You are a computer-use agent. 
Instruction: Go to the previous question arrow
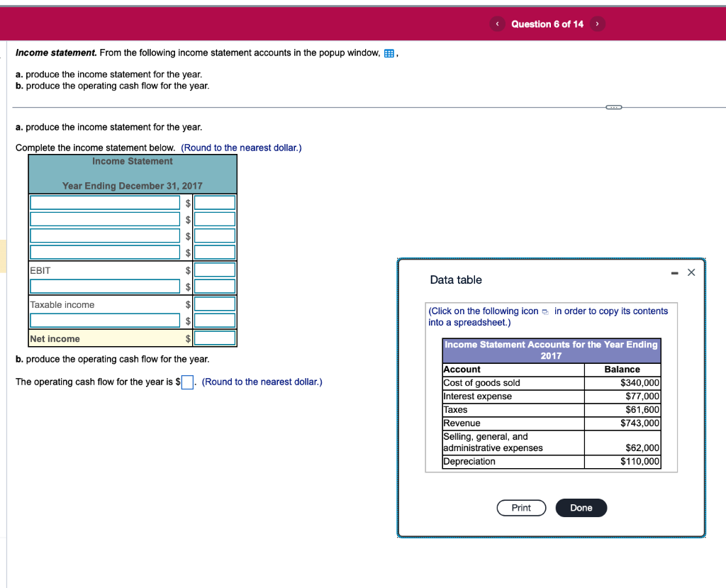pos(497,23)
